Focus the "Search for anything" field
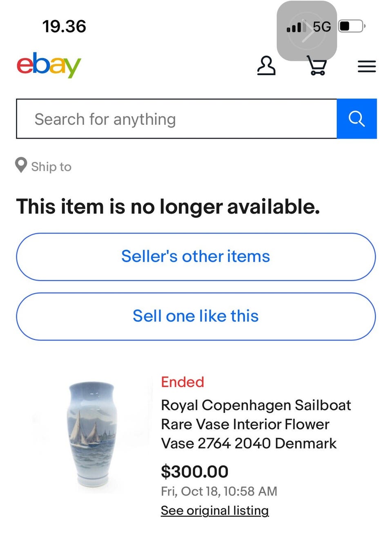The width and height of the screenshot is (392, 556). click(x=176, y=119)
